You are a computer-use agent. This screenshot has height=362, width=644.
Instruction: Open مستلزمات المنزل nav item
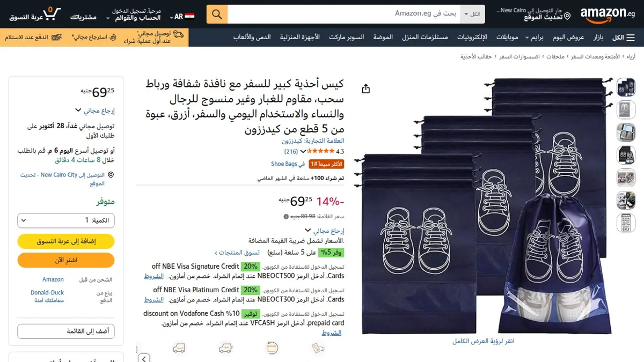tap(425, 38)
